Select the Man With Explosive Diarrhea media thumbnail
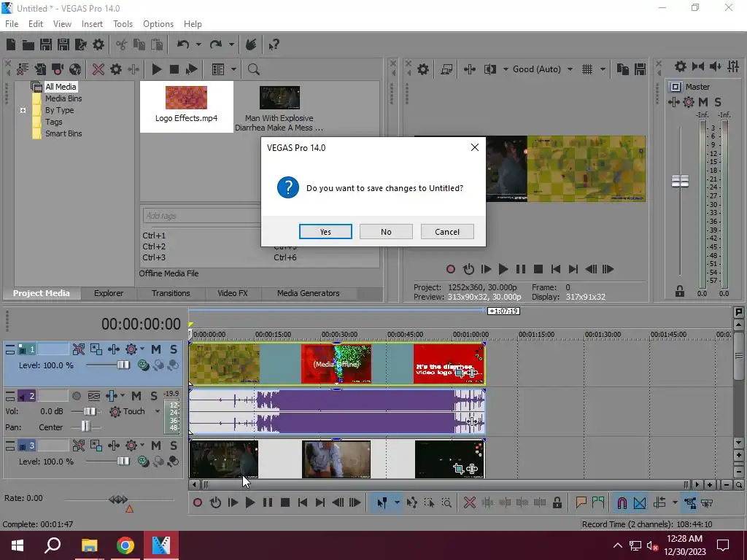This screenshot has height=560, width=747. (279, 98)
